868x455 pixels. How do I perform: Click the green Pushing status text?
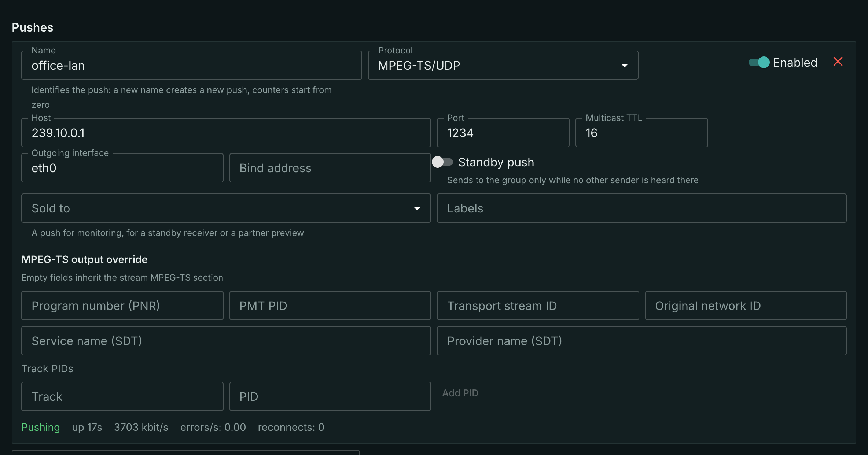pyautogui.click(x=41, y=427)
